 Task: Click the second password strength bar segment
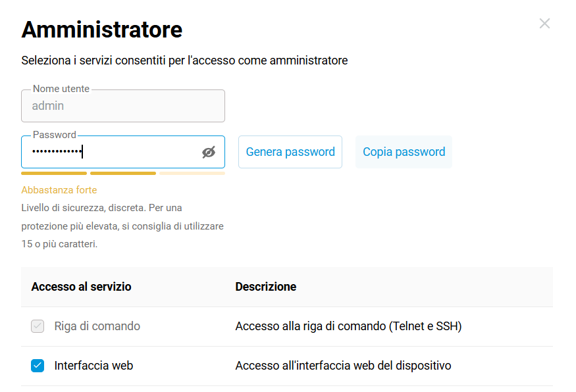click(x=123, y=173)
